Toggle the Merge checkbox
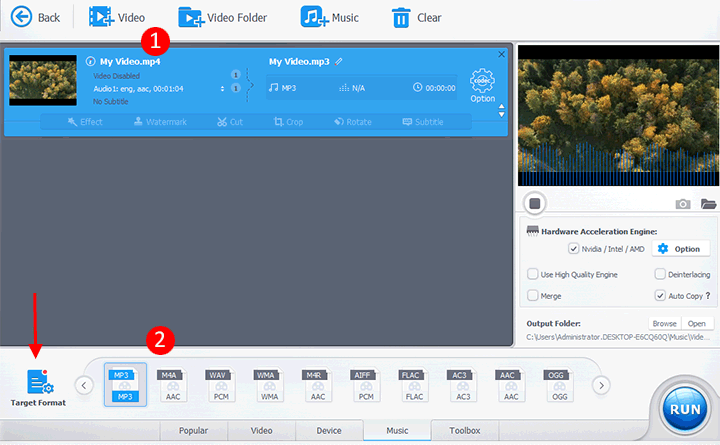The image size is (720, 445). point(533,295)
